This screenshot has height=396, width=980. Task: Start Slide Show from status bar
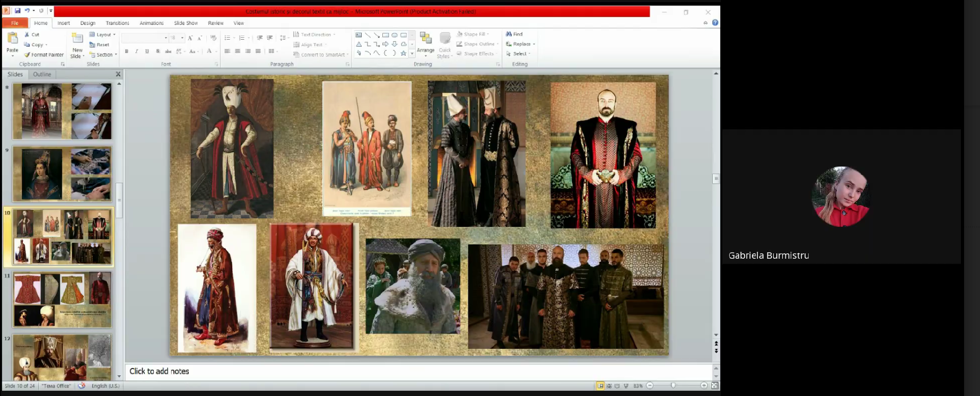[626, 386]
